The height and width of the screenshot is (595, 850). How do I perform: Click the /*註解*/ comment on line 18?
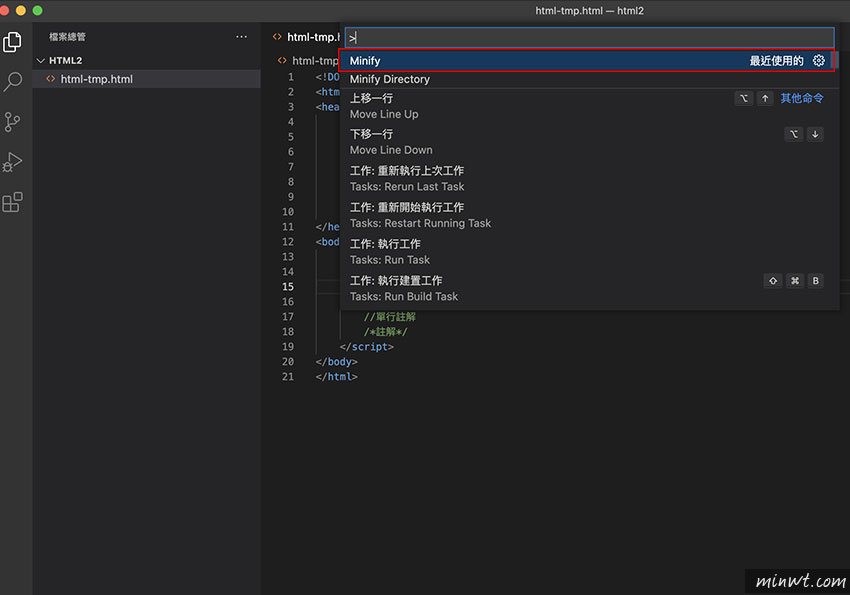(x=385, y=332)
